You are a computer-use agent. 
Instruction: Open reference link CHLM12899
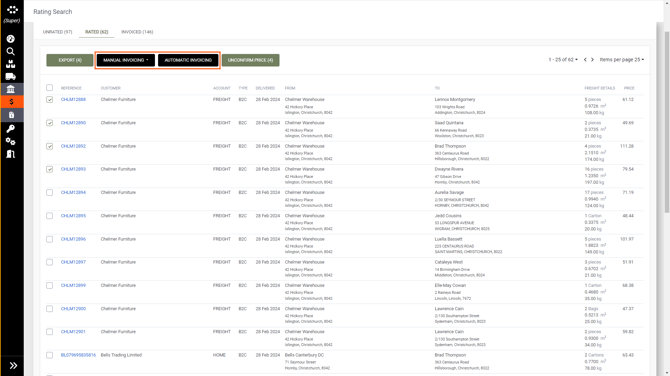73,285
